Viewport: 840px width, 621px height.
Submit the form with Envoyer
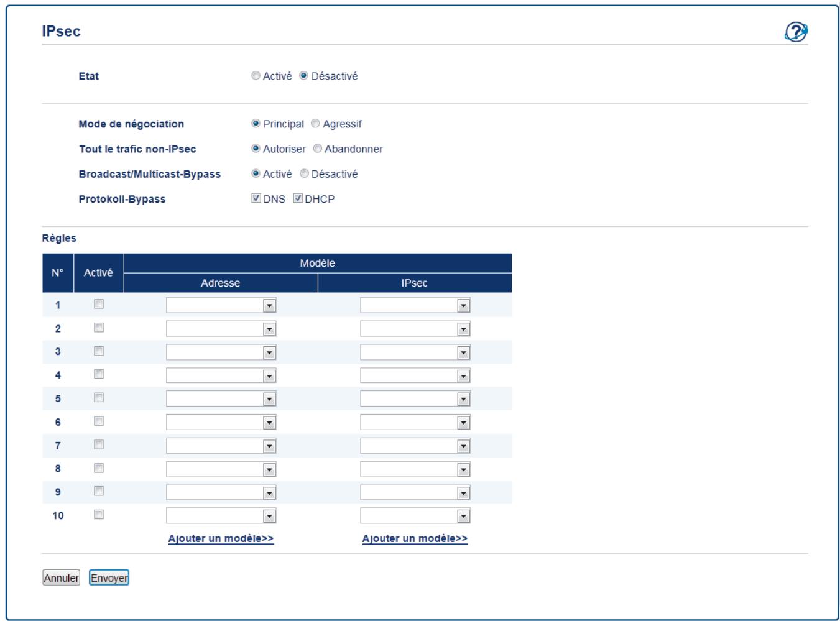[109, 577]
